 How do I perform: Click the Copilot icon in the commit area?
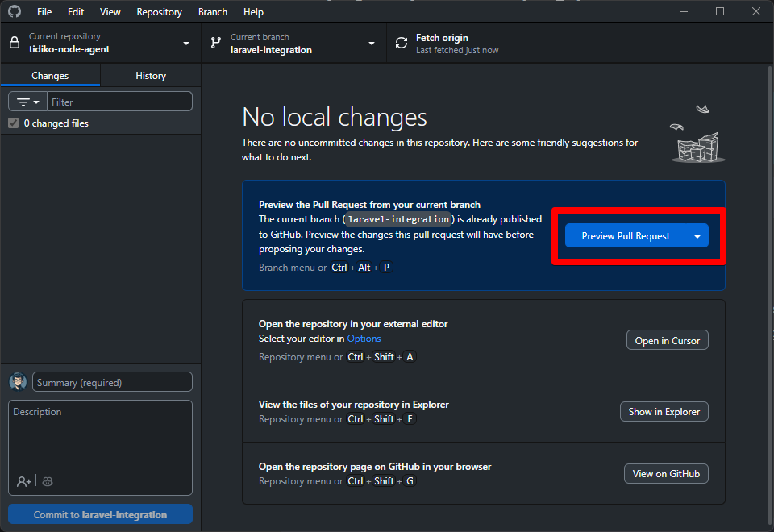coord(46,481)
